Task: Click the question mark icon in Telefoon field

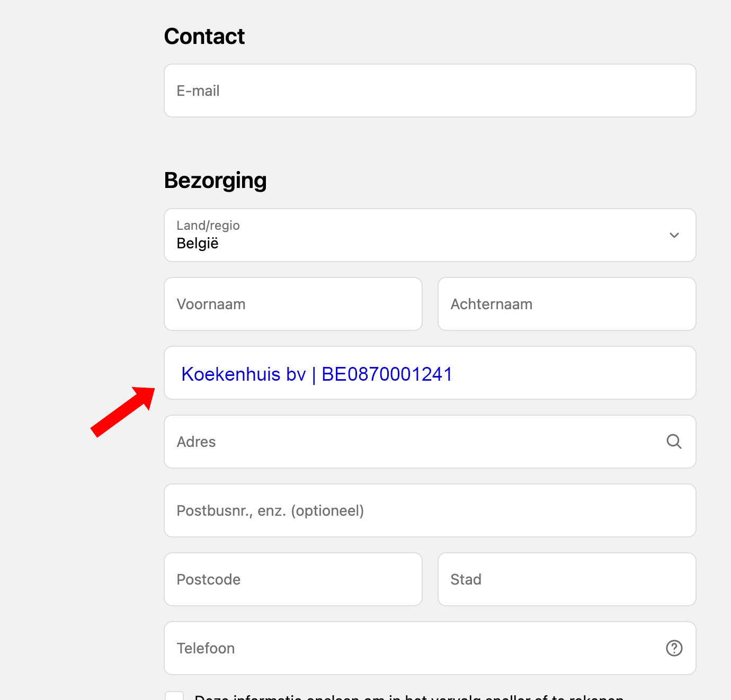Action: pyautogui.click(x=674, y=648)
